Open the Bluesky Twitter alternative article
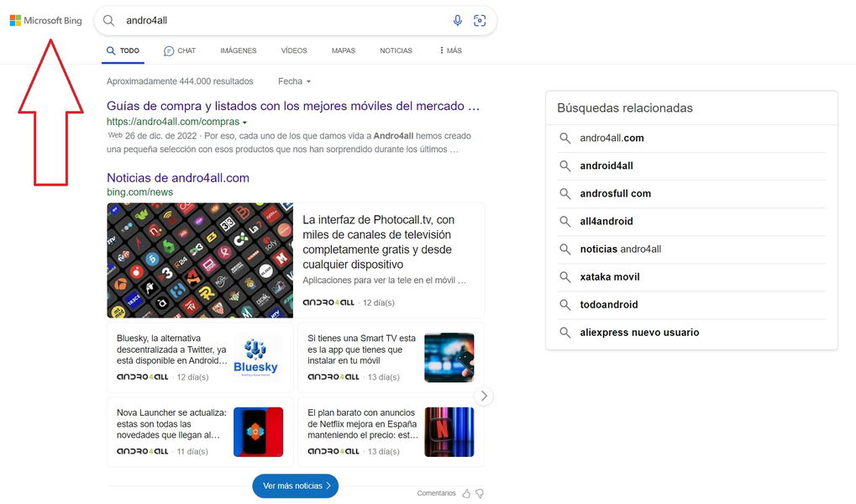 click(x=171, y=349)
